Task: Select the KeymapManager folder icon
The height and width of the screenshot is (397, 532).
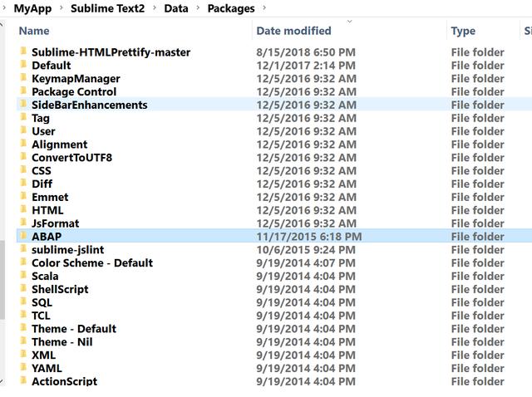Action: [23, 77]
